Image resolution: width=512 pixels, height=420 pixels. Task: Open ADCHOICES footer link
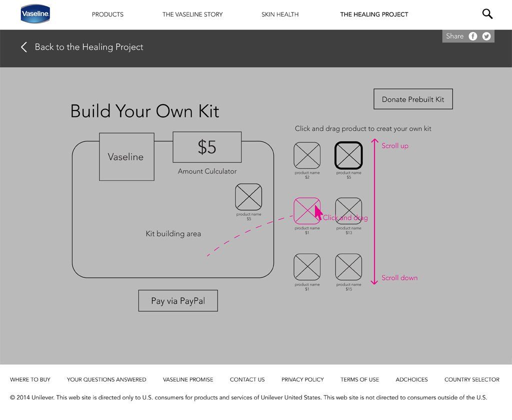(x=412, y=379)
